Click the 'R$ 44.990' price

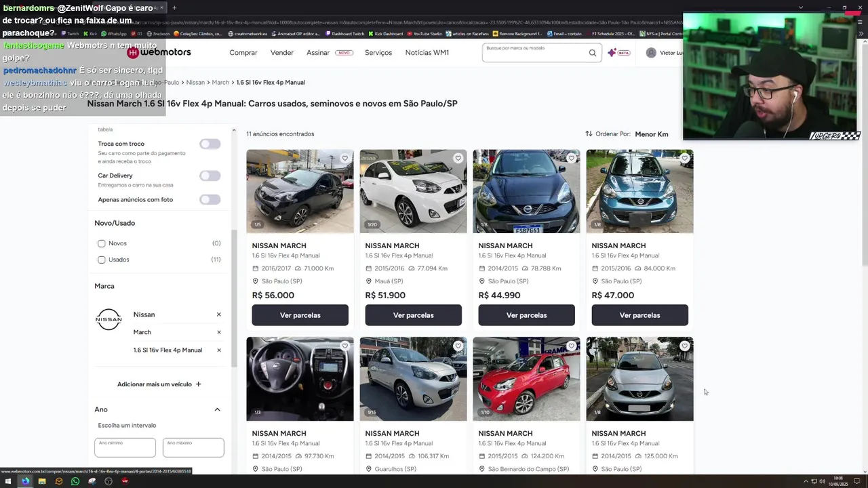(499, 296)
